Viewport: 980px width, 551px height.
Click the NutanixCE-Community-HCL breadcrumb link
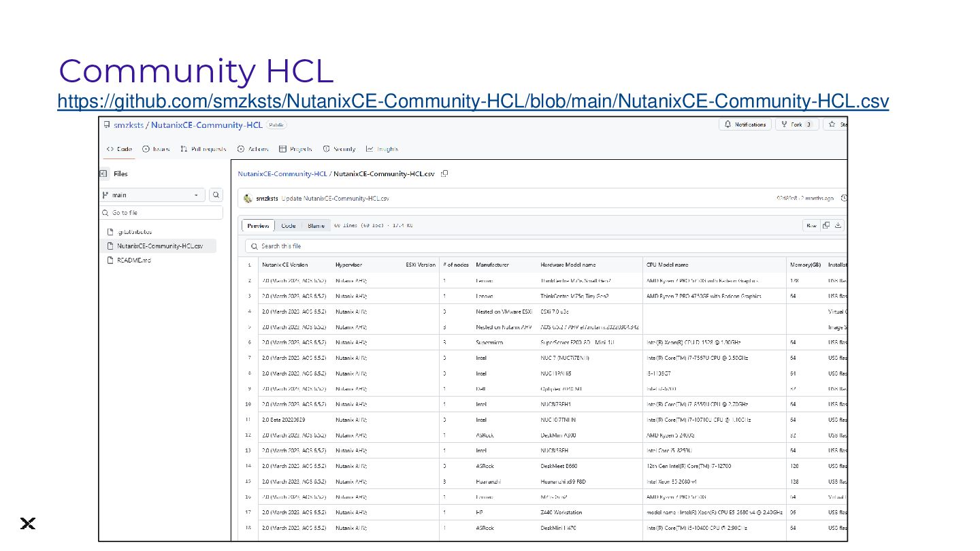[282, 174]
